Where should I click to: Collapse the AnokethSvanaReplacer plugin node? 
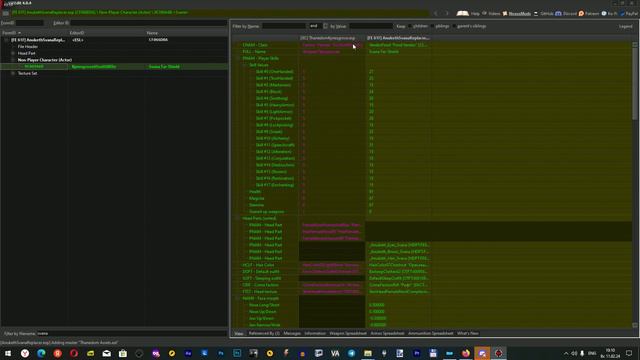pos(6,40)
